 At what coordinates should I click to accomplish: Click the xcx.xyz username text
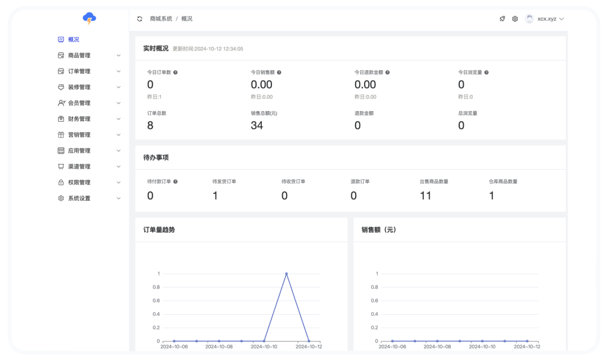point(547,18)
